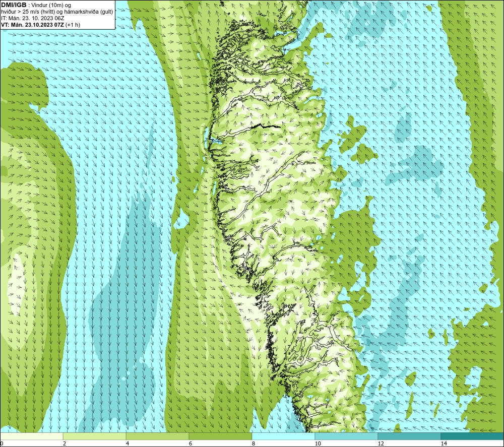This screenshot has height=447, width=504.
Task: Click the DMI/IGB title text
Action: click(14, 5)
